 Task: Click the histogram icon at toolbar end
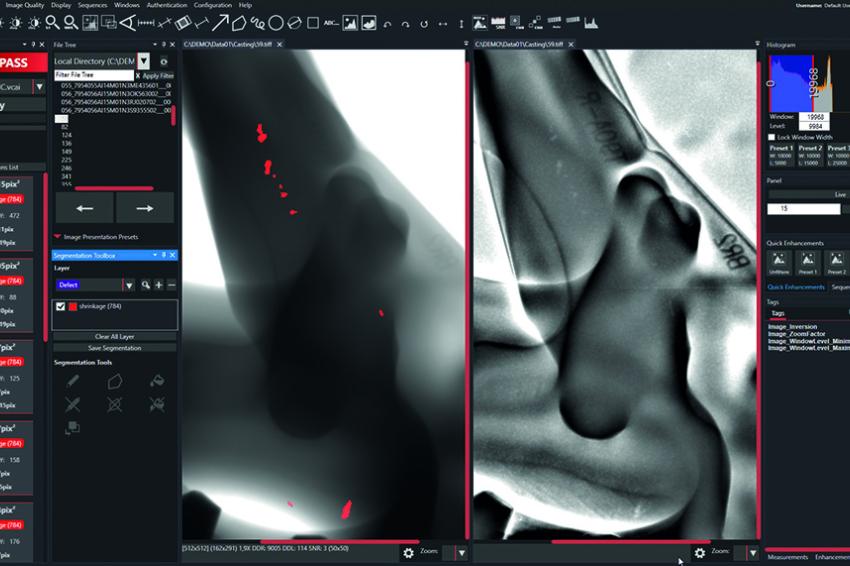click(x=591, y=23)
